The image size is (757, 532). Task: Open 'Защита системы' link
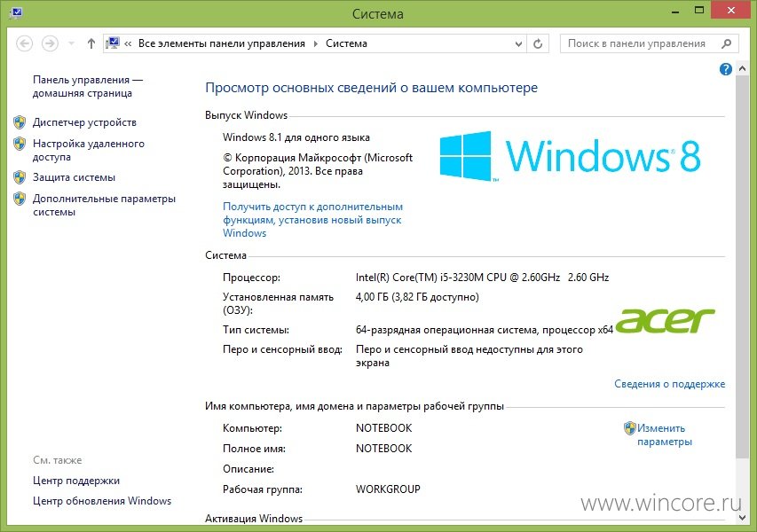coord(74,177)
